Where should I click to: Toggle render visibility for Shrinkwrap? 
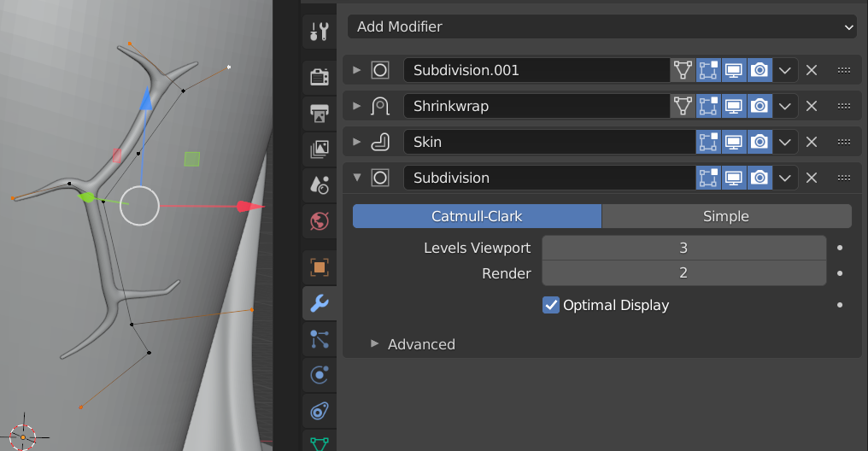coord(759,106)
